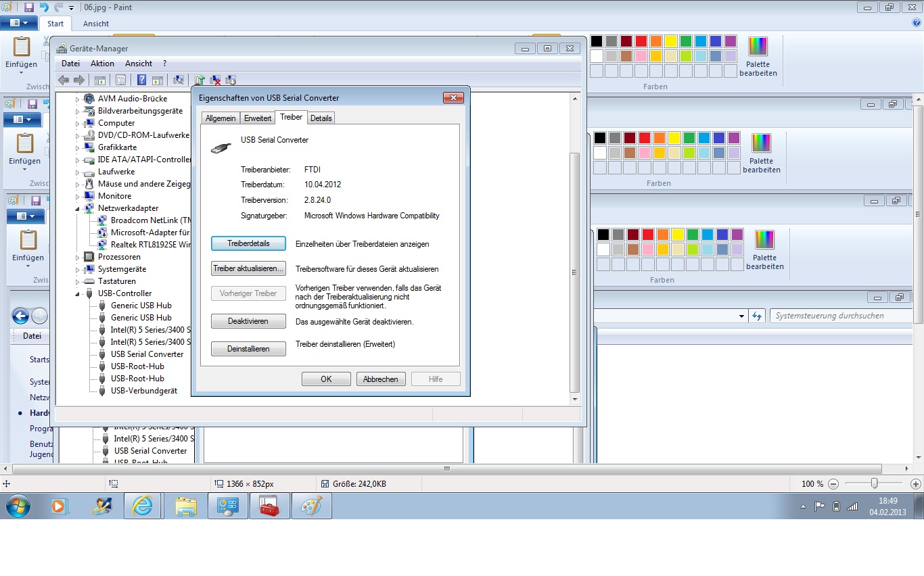Click the network signal bars icon in the tray
The image size is (924, 576).
click(852, 506)
